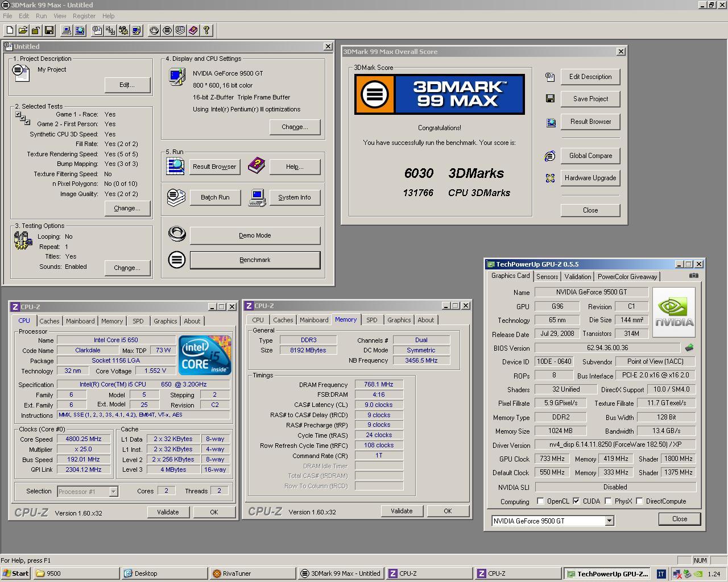Open the Run menu
This screenshot has height=582, width=728.
(x=41, y=16)
